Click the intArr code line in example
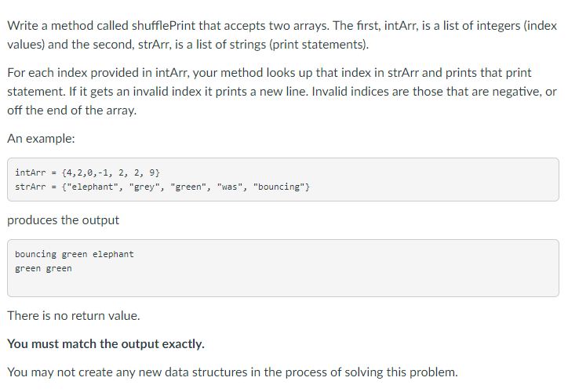This screenshot has height=392, width=568. click(87, 172)
